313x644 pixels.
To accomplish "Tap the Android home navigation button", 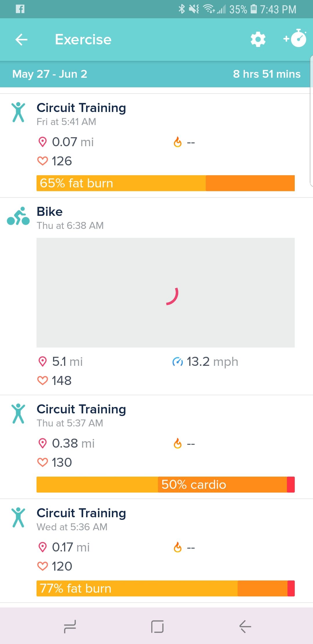I will click(x=156, y=627).
